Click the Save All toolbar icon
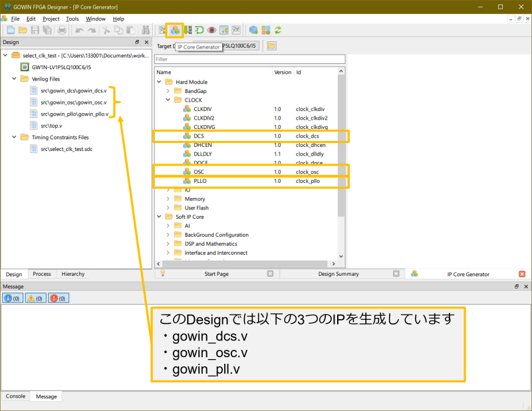The image size is (532, 411). (x=47, y=30)
